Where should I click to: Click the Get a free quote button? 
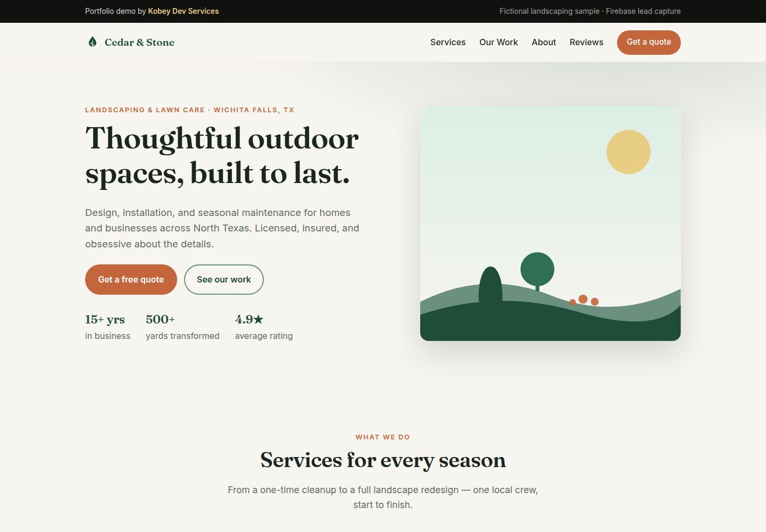click(131, 279)
